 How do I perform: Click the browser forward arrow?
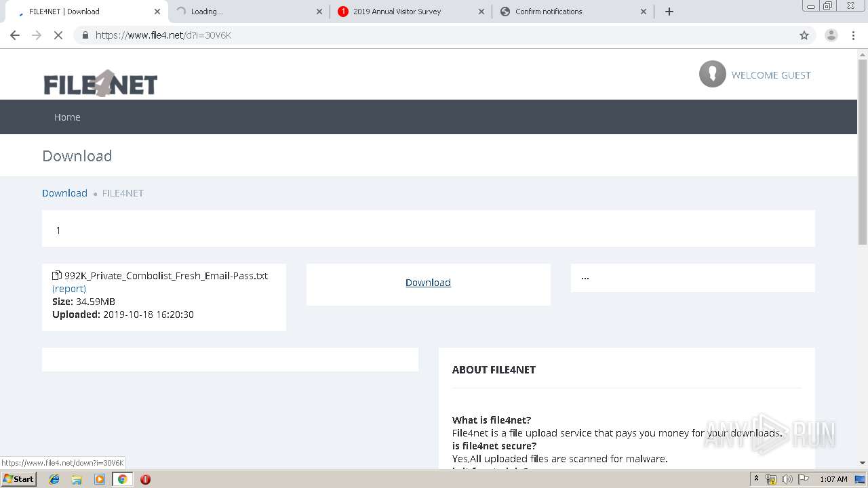[37, 35]
